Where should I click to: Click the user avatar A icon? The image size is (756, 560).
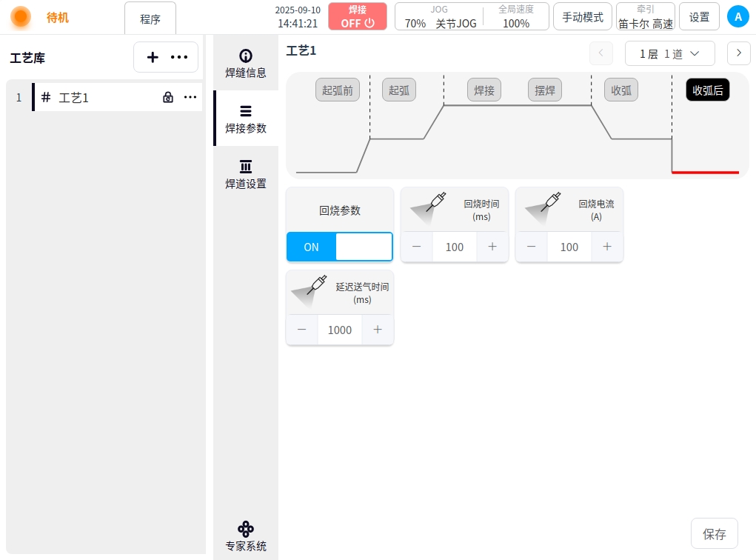tap(737, 16)
